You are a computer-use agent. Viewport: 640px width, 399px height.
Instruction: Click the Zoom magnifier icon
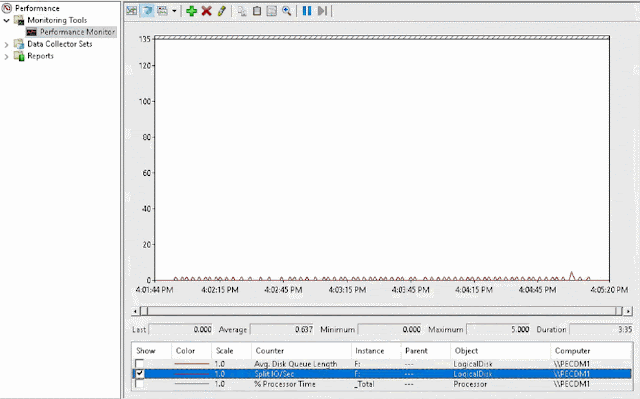[x=287, y=11]
